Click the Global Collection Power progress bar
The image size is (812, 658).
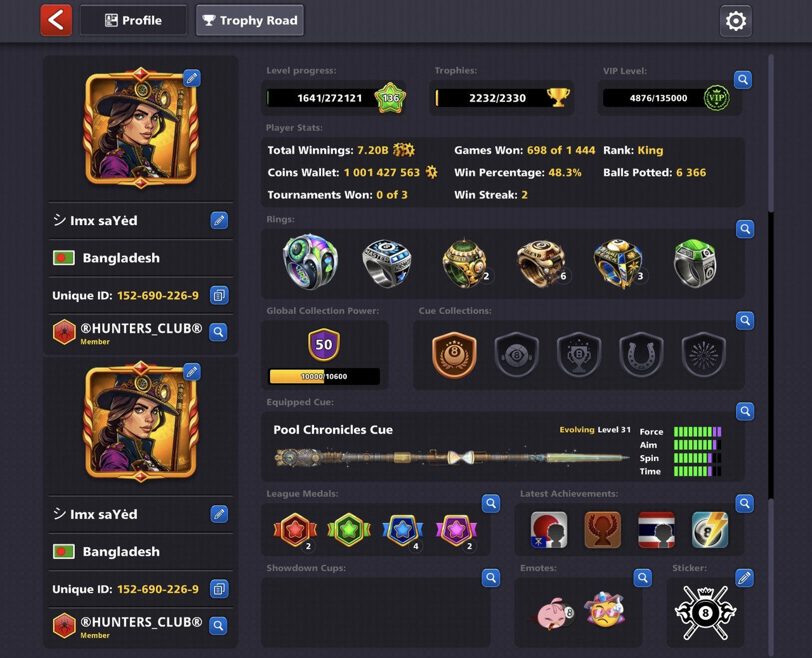tap(324, 377)
